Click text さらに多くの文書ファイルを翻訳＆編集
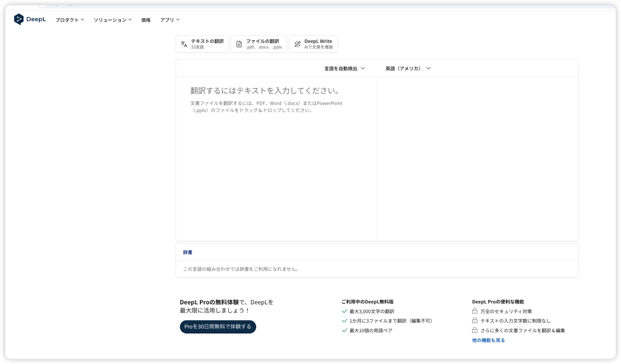621x364 pixels. coord(523,331)
